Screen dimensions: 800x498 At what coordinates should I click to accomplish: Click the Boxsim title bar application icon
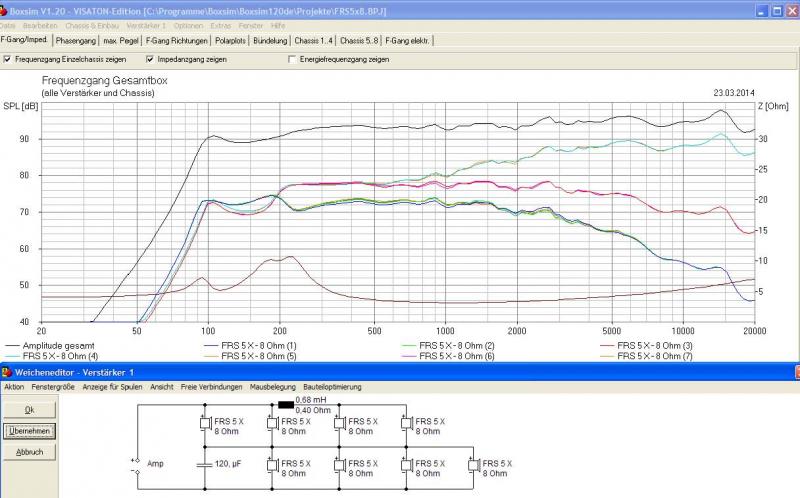pyautogui.click(x=7, y=9)
